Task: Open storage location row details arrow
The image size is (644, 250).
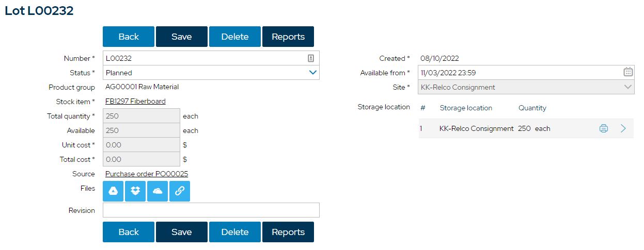Action: coord(623,128)
